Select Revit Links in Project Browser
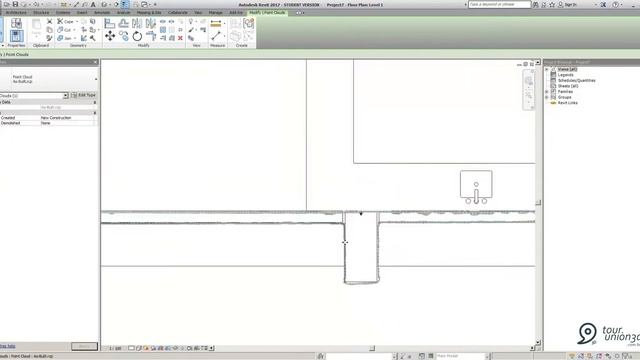 [x=567, y=103]
